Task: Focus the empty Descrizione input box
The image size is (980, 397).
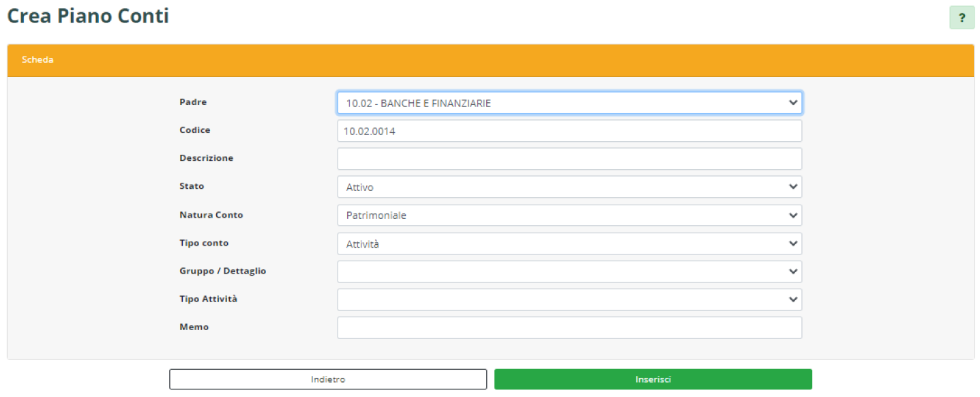Action: (x=569, y=159)
